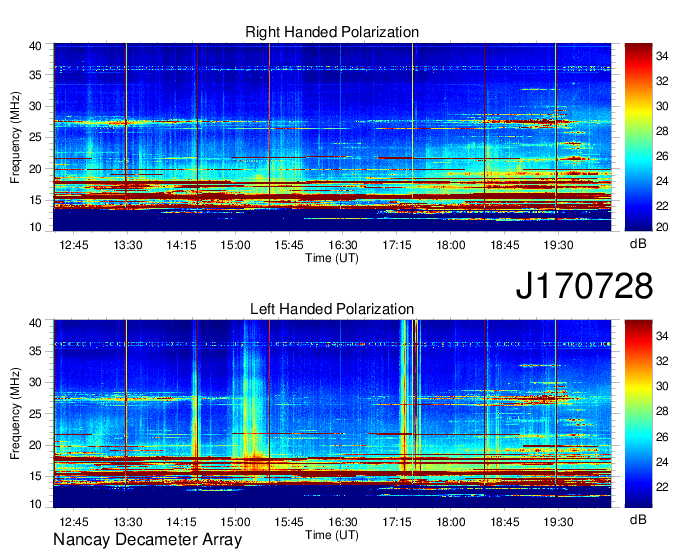Click 14:15 time tick on Left Handed plot

pyautogui.click(x=182, y=522)
